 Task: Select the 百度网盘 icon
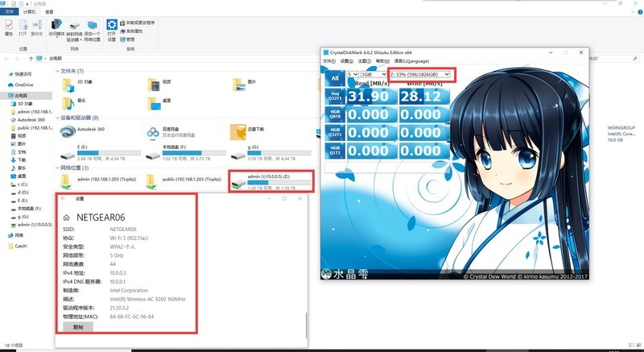[153, 132]
